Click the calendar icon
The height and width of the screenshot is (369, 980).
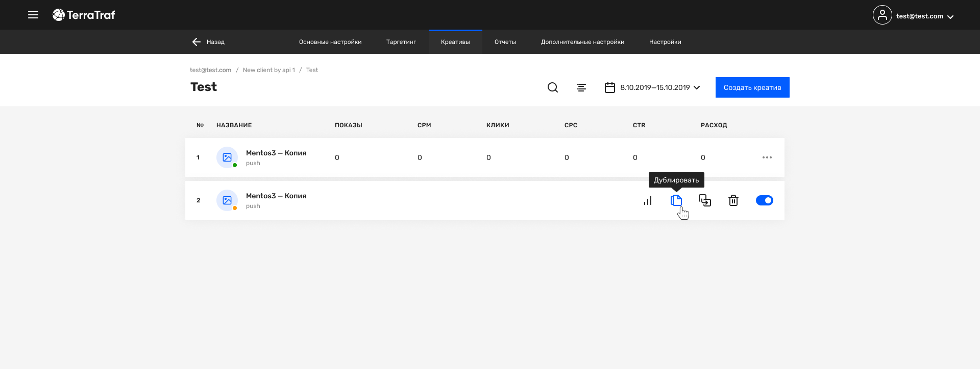tap(610, 87)
